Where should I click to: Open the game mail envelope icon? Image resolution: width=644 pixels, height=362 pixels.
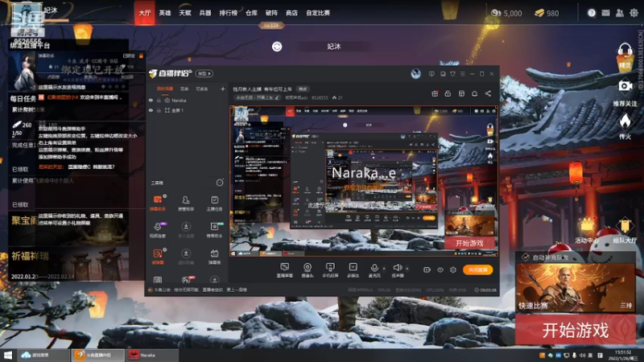606,13
